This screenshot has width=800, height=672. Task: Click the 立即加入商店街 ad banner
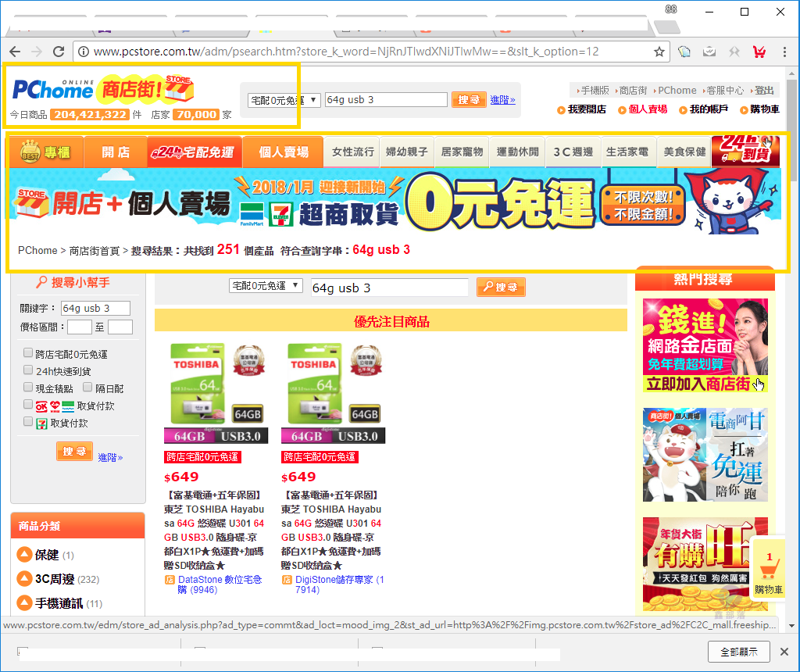[x=705, y=345]
